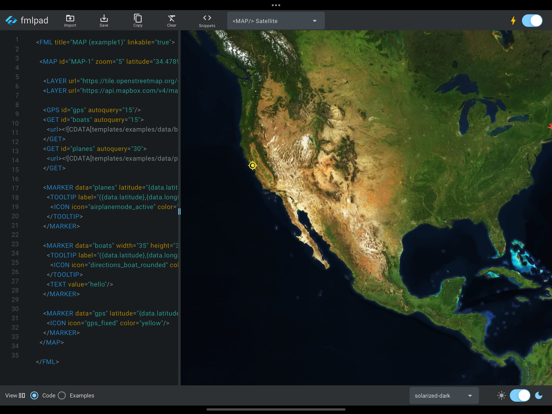Clear the editor contents
This screenshot has width=552, height=414.
click(x=171, y=20)
